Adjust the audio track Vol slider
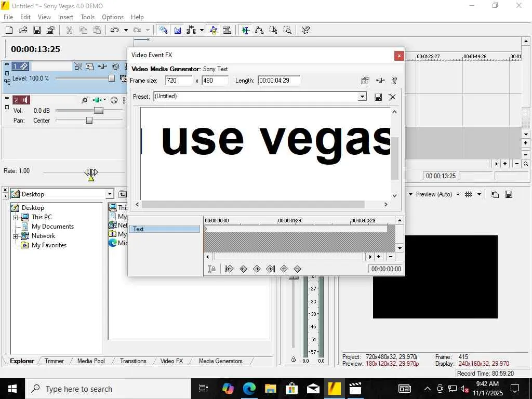Image resolution: width=532 pixels, height=399 pixels. pos(98,110)
